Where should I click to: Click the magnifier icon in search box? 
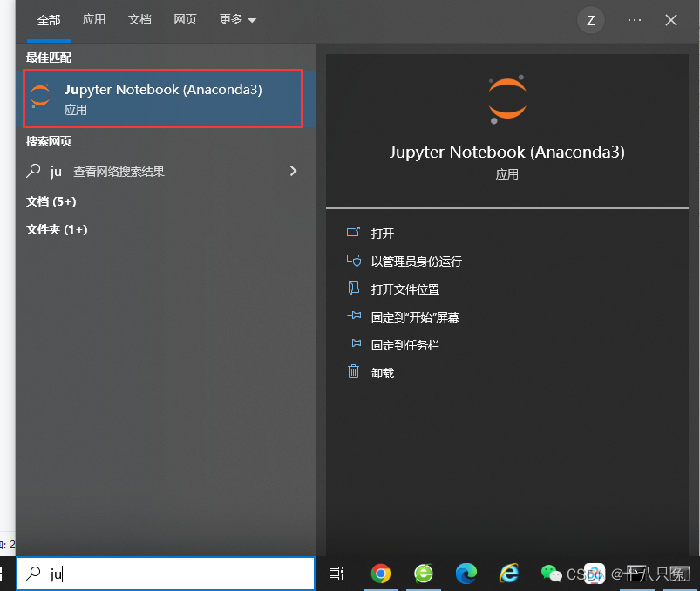point(33,574)
